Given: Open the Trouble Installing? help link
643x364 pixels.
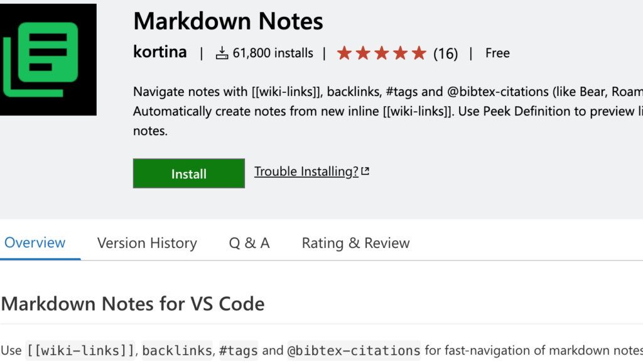Looking at the screenshot, I should tap(306, 171).
